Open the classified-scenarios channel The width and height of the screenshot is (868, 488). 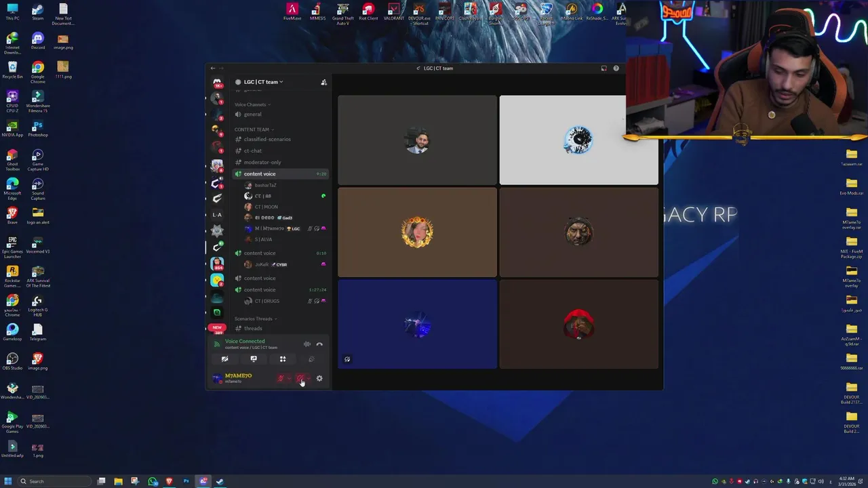point(280,139)
